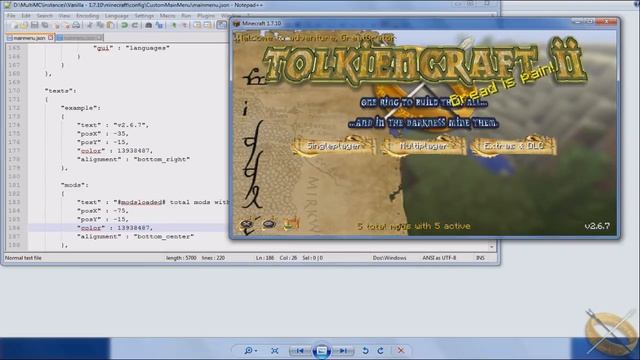Click "gui" : "languages" line
Image resolution: width=640 pixels, height=360 pixels.
[x=131, y=48]
